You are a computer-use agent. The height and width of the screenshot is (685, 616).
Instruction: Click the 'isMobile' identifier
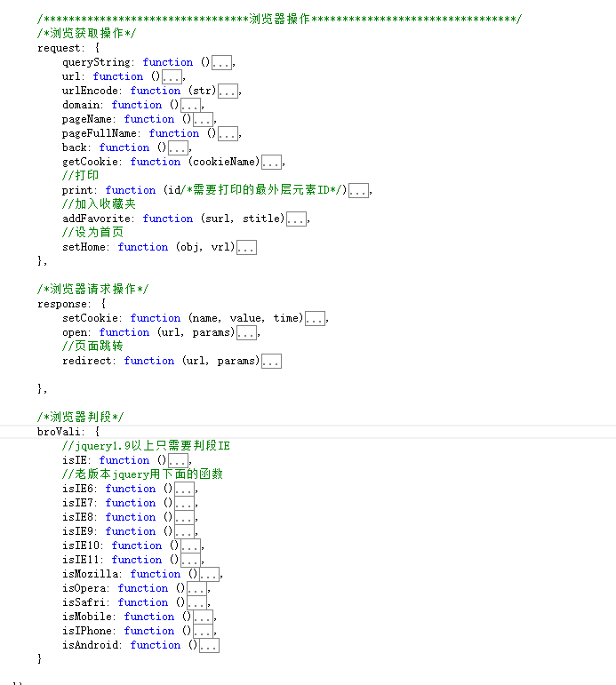point(87,617)
